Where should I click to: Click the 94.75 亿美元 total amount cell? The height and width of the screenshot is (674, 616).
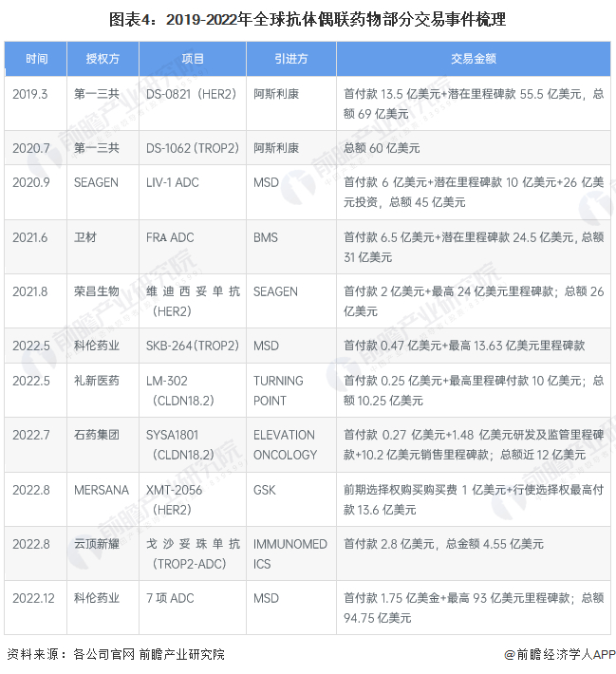pos(474,608)
